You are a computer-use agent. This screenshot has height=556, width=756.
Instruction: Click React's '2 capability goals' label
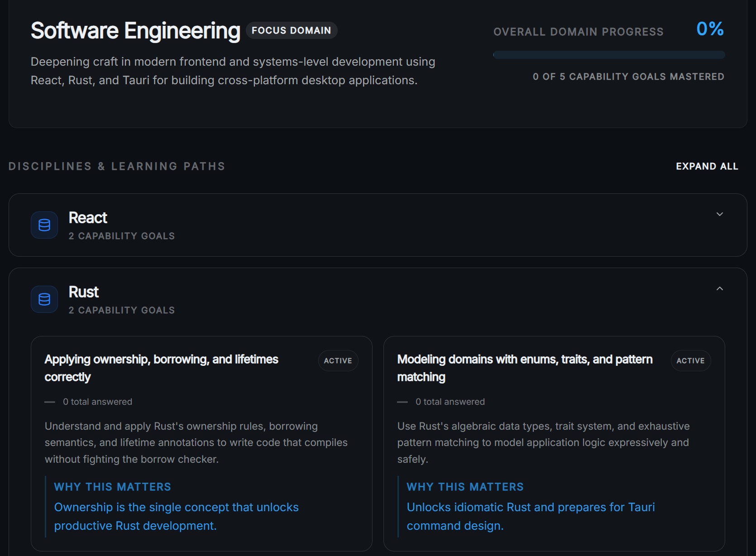coord(122,236)
